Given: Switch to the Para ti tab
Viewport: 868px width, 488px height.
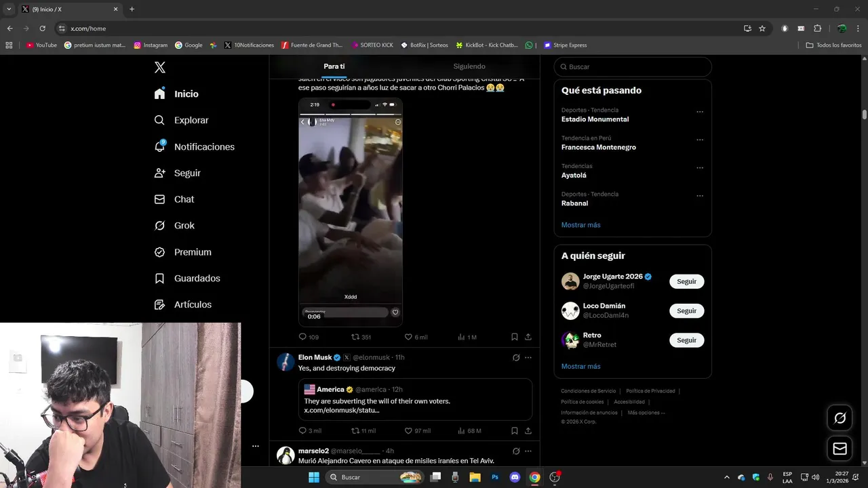Looking at the screenshot, I should pyautogui.click(x=334, y=66).
